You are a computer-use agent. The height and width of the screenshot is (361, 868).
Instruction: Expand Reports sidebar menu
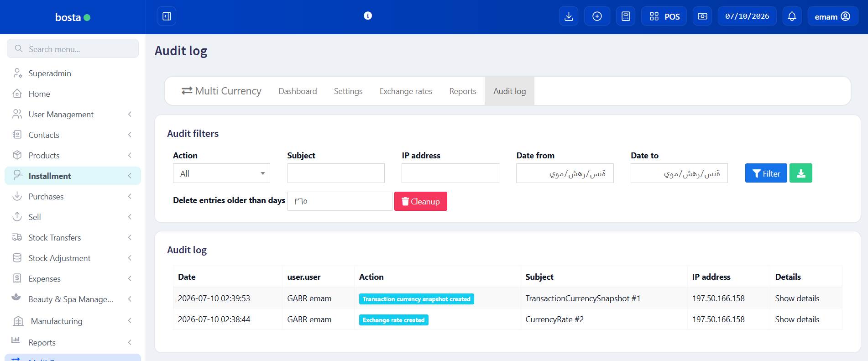pos(73,342)
